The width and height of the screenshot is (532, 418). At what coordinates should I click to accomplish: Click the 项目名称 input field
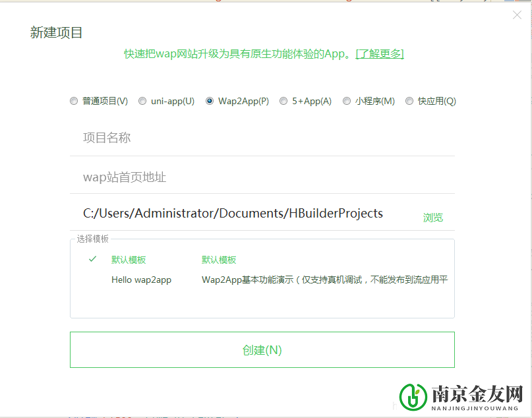(x=262, y=138)
